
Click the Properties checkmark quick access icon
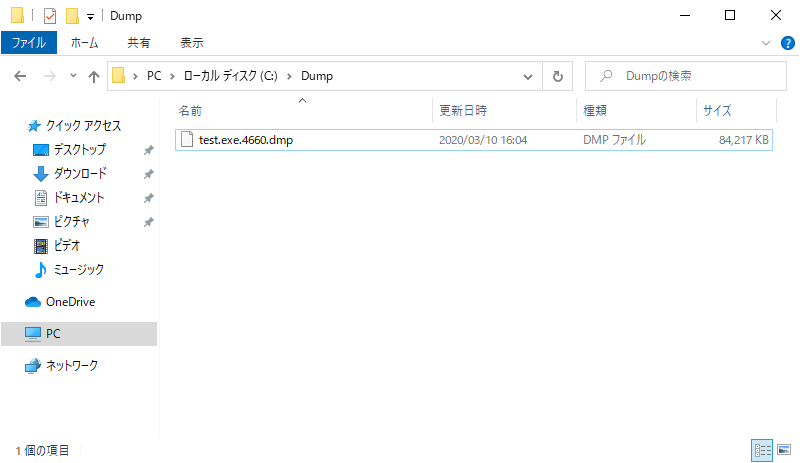pyautogui.click(x=50, y=16)
